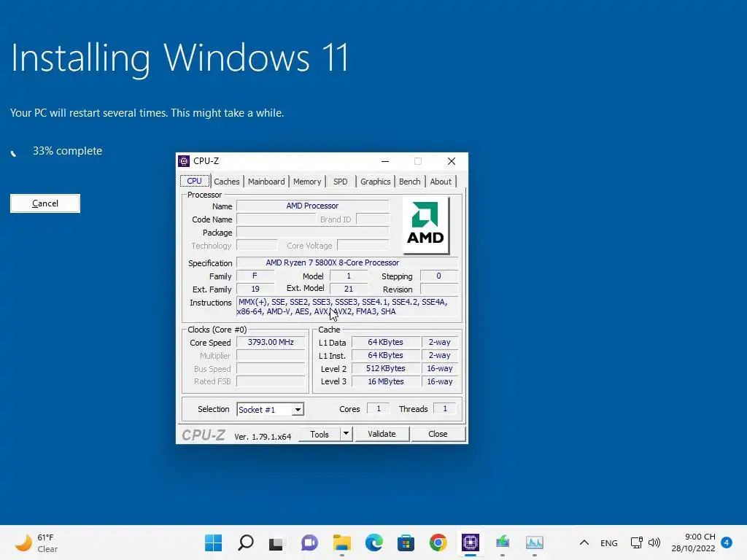Open the clock and date panel
Viewport: 747px width, 560px height.
tap(694, 542)
